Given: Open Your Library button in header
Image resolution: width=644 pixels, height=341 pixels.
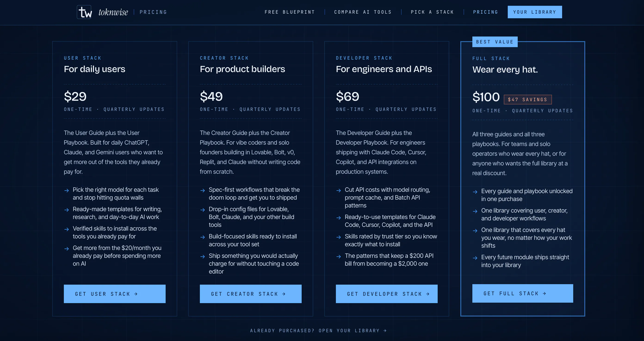Looking at the screenshot, I should (535, 12).
